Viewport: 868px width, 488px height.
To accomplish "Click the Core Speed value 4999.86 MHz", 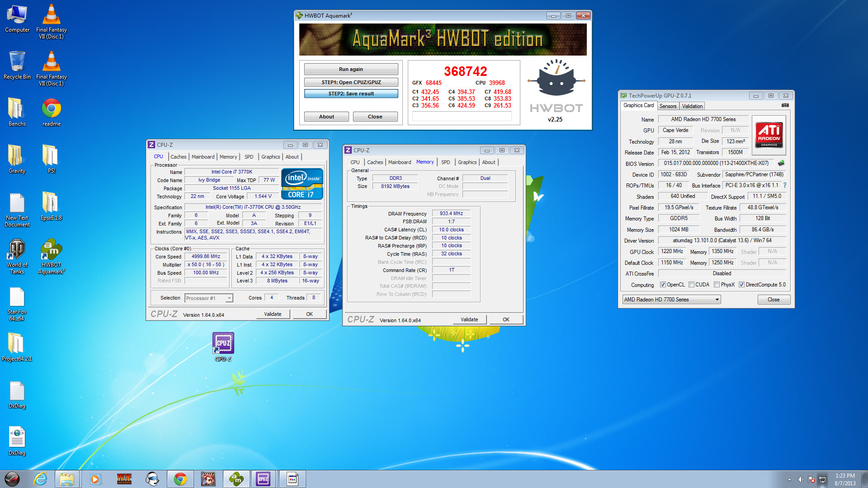I will pyautogui.click(x=206, y=256).
